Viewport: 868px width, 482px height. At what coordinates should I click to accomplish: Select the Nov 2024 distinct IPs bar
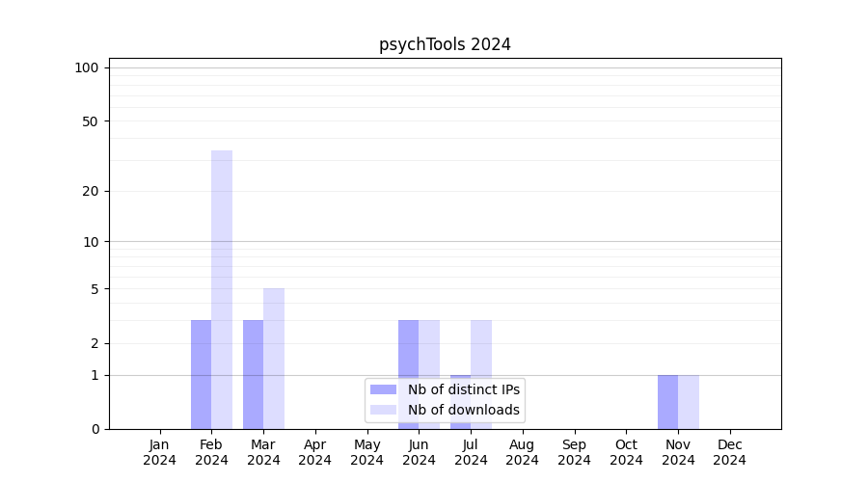tap(667, 401)
